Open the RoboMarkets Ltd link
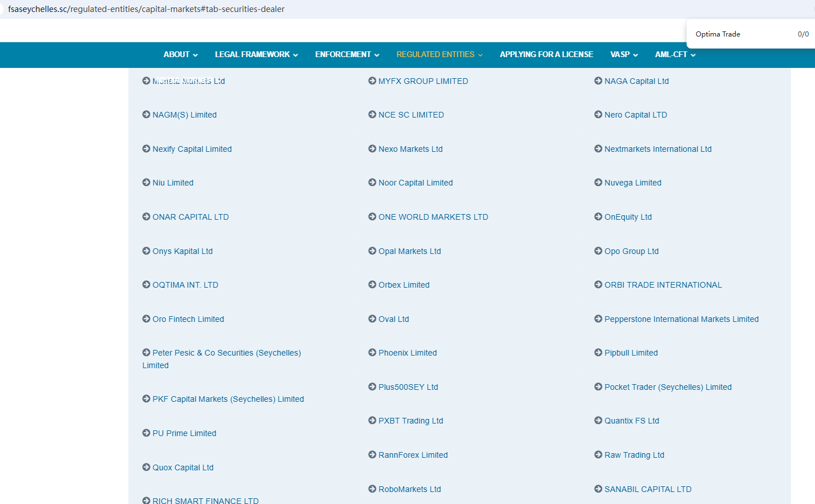 click(x=410, y=489)
